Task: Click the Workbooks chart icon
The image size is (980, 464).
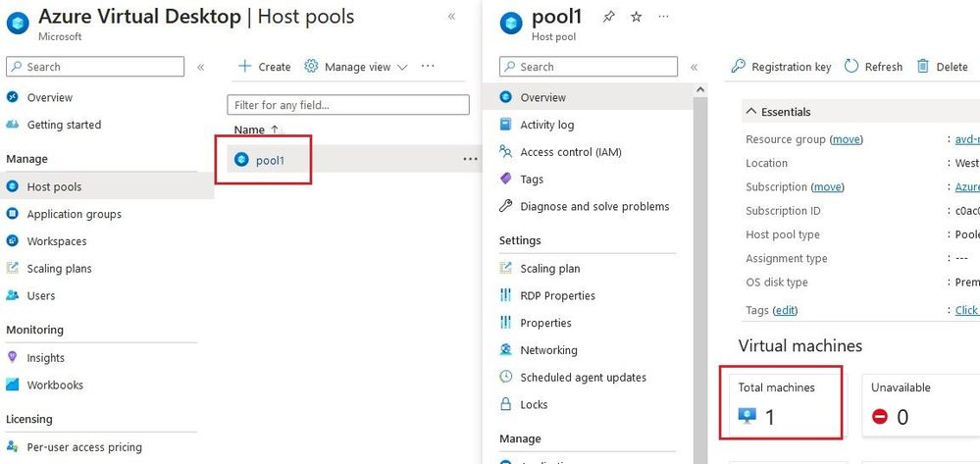Action: (12, 385)
